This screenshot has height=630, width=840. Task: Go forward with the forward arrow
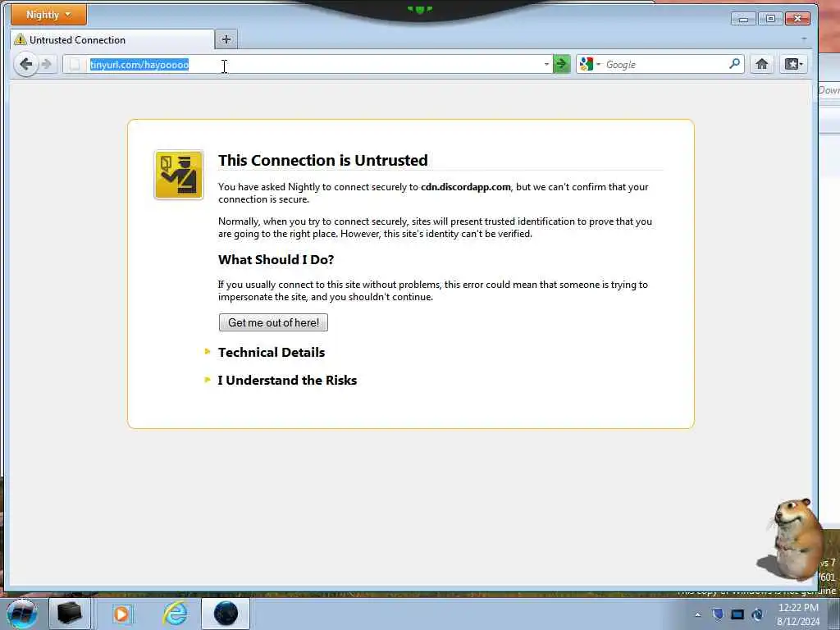coord(47,64)
